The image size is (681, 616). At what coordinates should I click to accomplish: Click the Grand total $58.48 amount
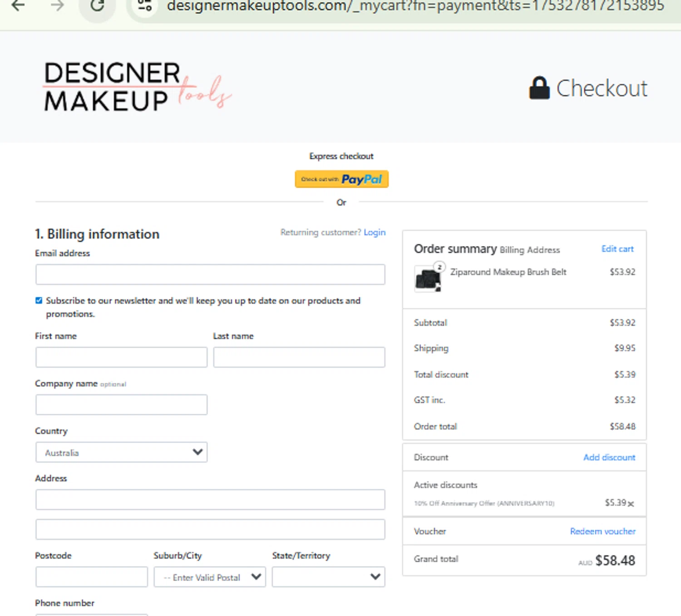(615, 561)
